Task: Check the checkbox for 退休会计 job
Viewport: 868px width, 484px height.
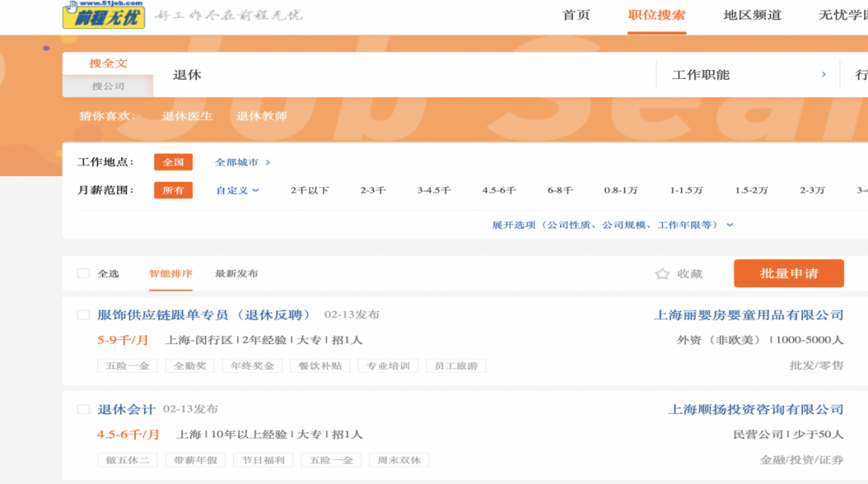Action: [83, 408]
